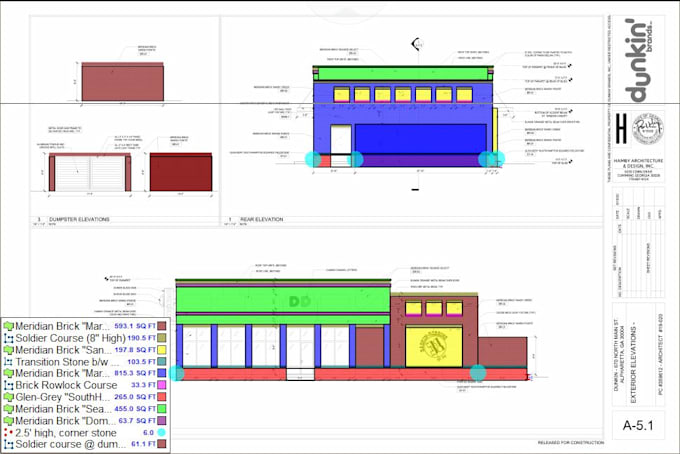The height and width of the screenshot is (454, 680).
Task: Click the area icon of the 815.3 SQ FT Meridian Brick row
Action: click(x=8, y=373)
